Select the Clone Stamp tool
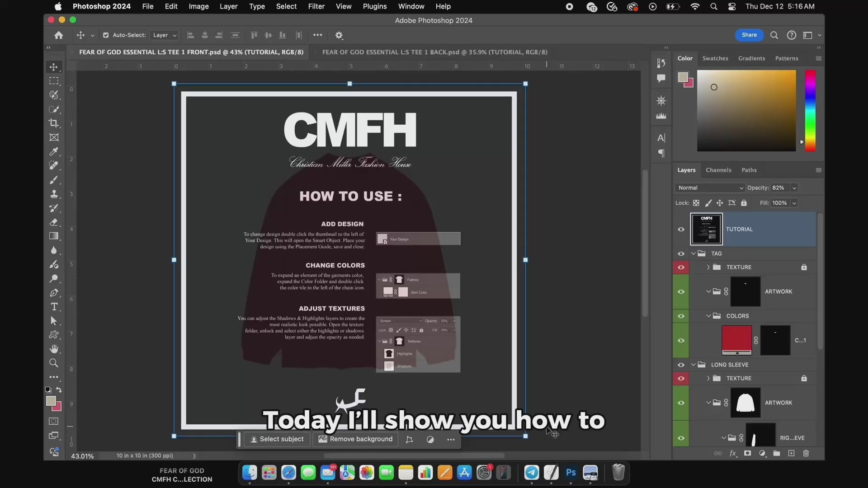The image size is (868, 488). click(x=54, y=194)
